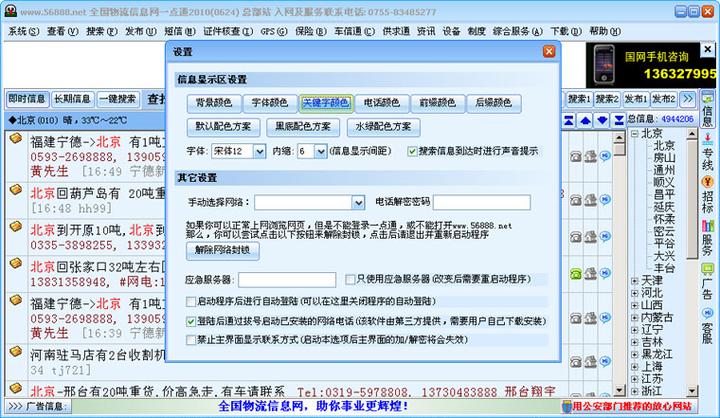Image resolution: width=720 pixels, height=418 pixels.
Task: Enable 只使用应急服务器 checkbox
Action: coord(350,279)
